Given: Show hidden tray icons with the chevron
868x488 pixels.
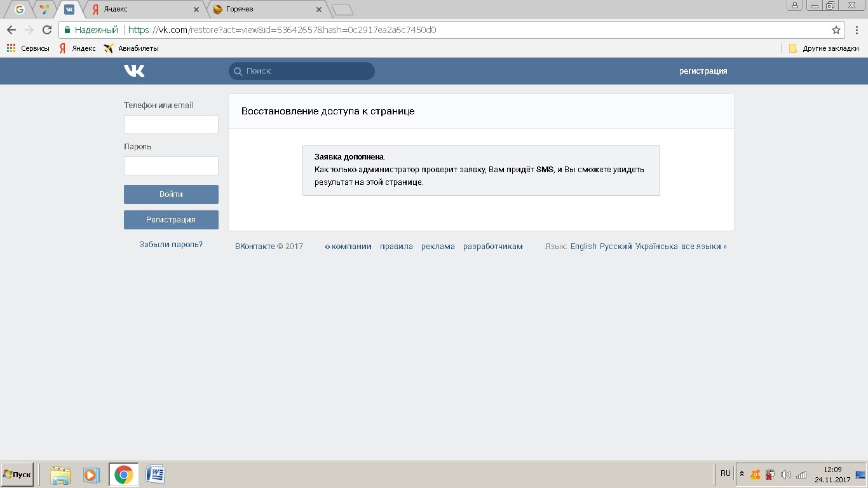Looking at the screenshot, I should point(742,474).
